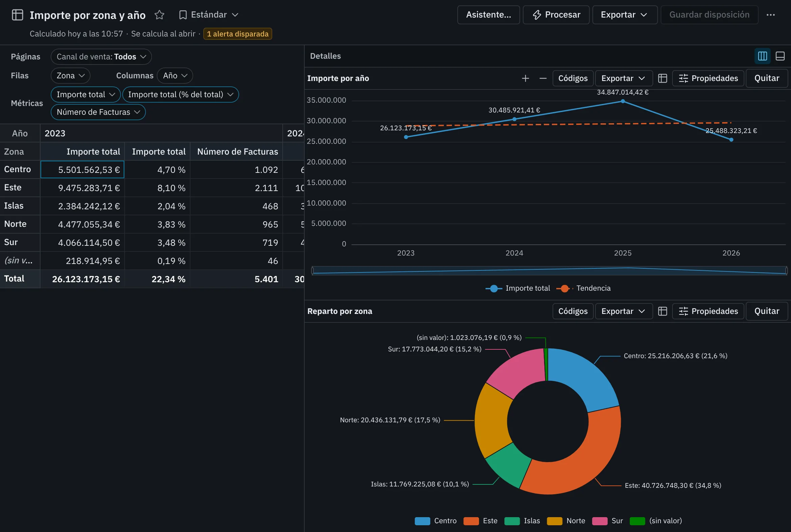Image resolution: width=791 pixels, height=532 pixels.
Task: Select the Este row header
Action: click(20, 188)
